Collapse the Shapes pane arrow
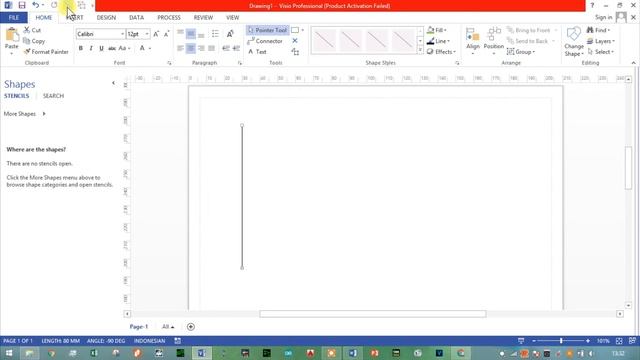Viewport: 640px width, 360px height. click(x=113, y=83)
